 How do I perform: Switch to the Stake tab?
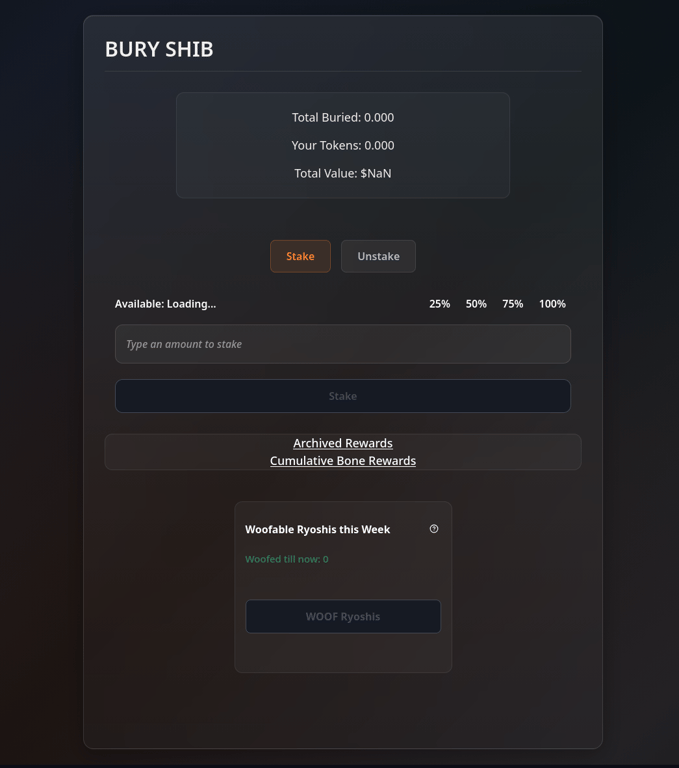[300, 256]
